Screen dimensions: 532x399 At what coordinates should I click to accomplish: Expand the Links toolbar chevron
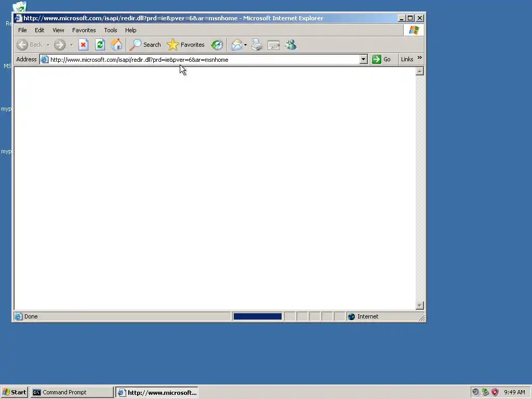420,58
